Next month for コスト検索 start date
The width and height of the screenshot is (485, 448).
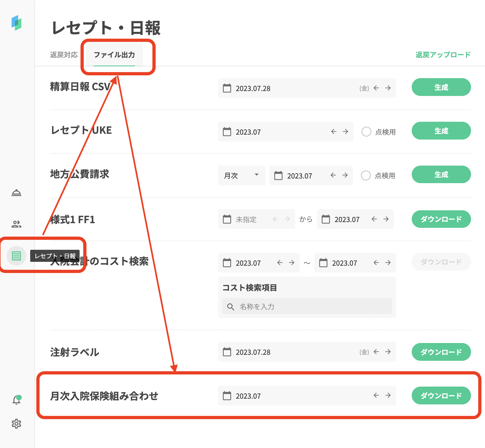[291, 263]
